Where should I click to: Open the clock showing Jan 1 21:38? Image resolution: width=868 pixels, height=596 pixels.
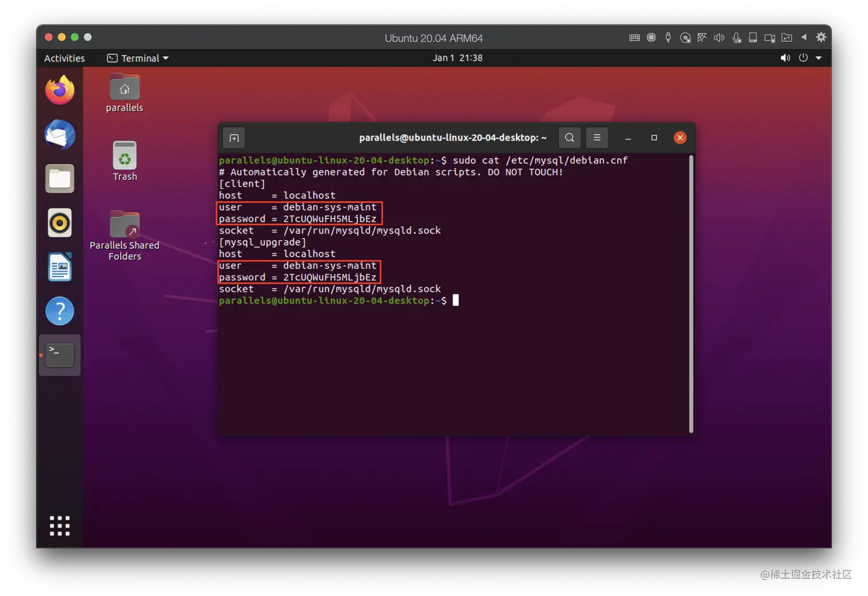(458, 58)
